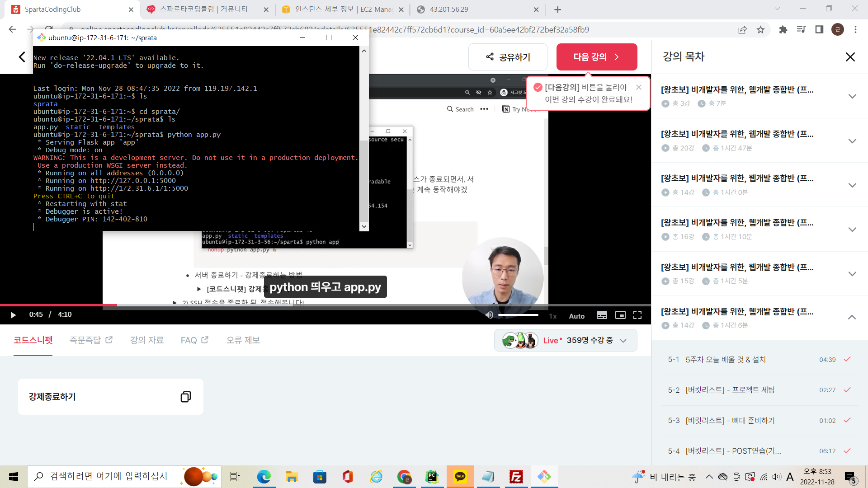Open Chrome from the taskbar
Image resolution: width=868 pixels, height=488 pixels.
pyautogui.click(x=404, y=477)
